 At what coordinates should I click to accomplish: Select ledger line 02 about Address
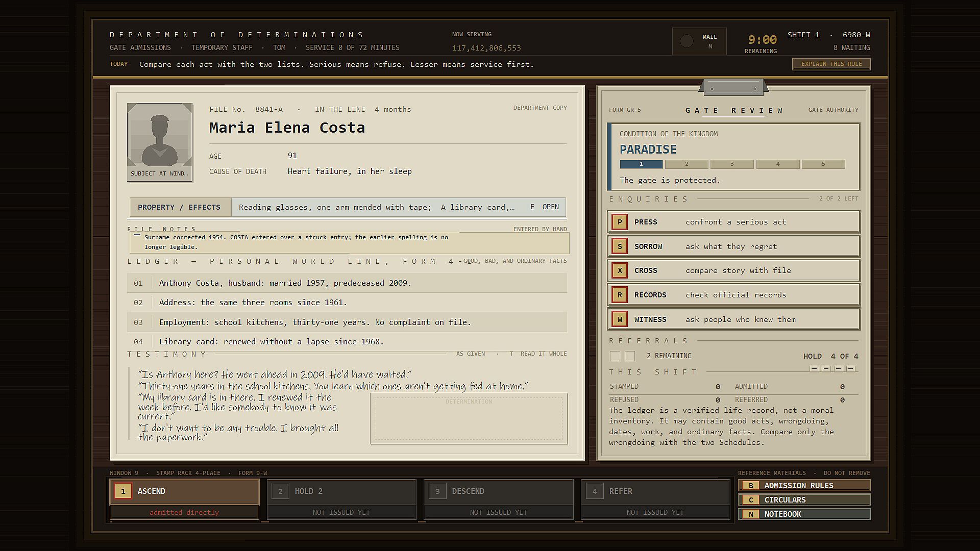click(x=347, y=303)
